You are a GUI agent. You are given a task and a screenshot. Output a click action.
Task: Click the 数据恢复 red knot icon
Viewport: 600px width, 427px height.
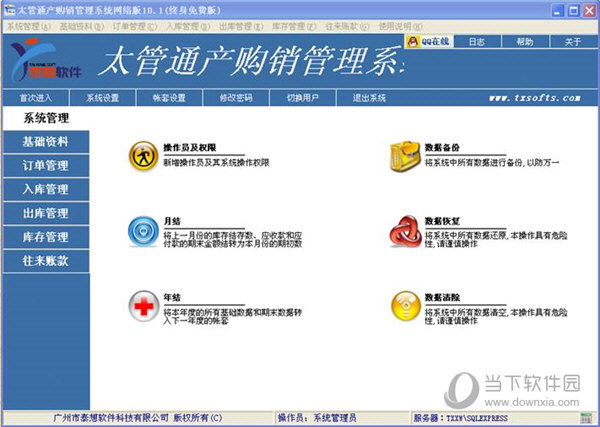pyautogui.click(x=406, y=231)
